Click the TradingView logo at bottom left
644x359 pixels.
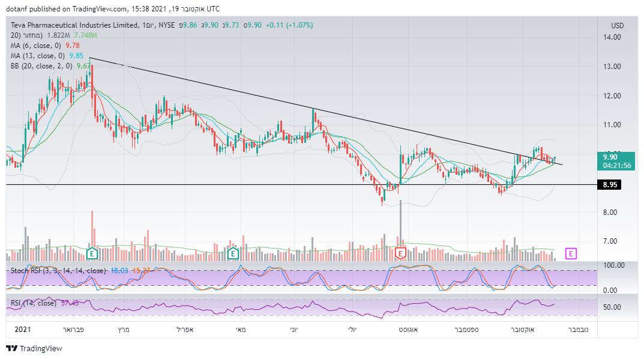pyautogui.click(x=34, y=348)
